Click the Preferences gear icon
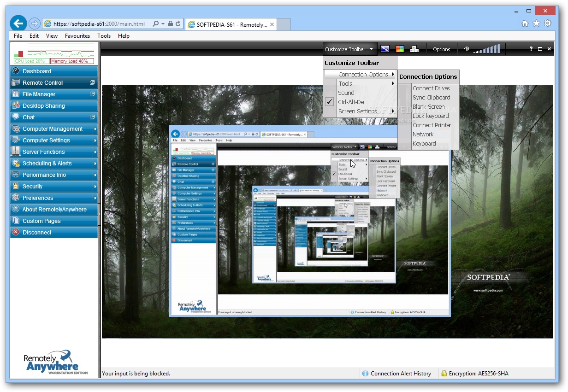The image size is (568, 392). [16, 198]
